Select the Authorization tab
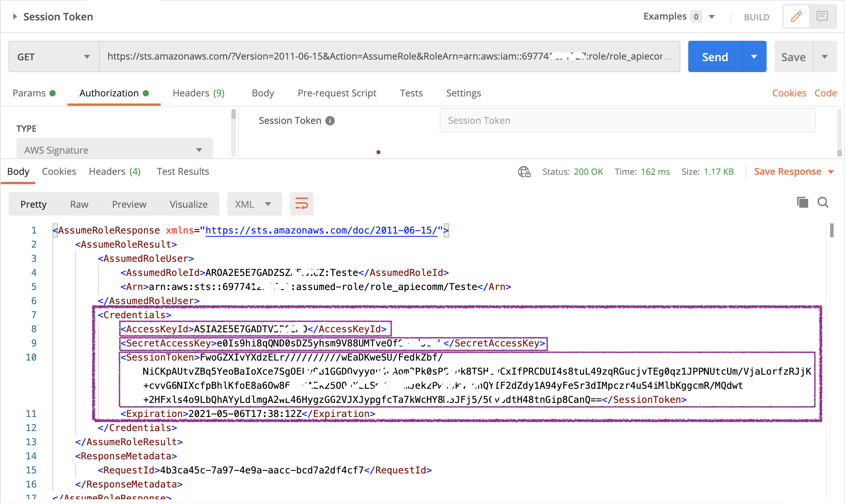 pos(114,93)
